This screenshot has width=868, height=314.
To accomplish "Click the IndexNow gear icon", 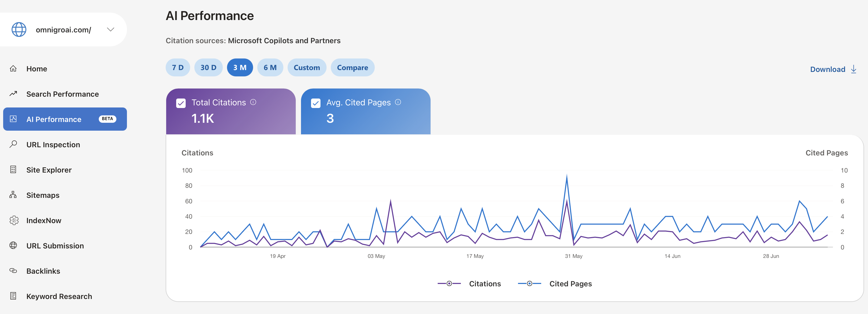I will point(14,220).
